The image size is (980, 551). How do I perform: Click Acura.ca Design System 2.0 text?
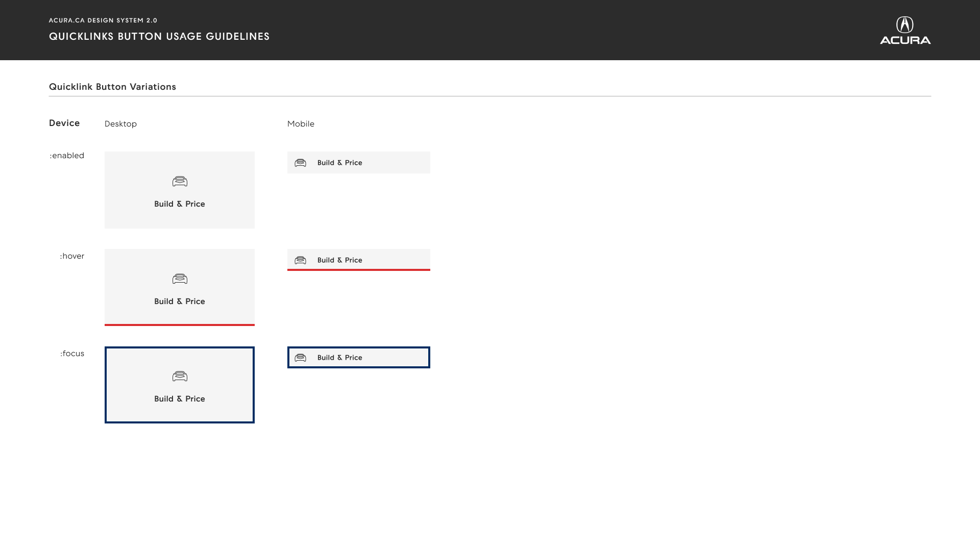click(103, 20)
